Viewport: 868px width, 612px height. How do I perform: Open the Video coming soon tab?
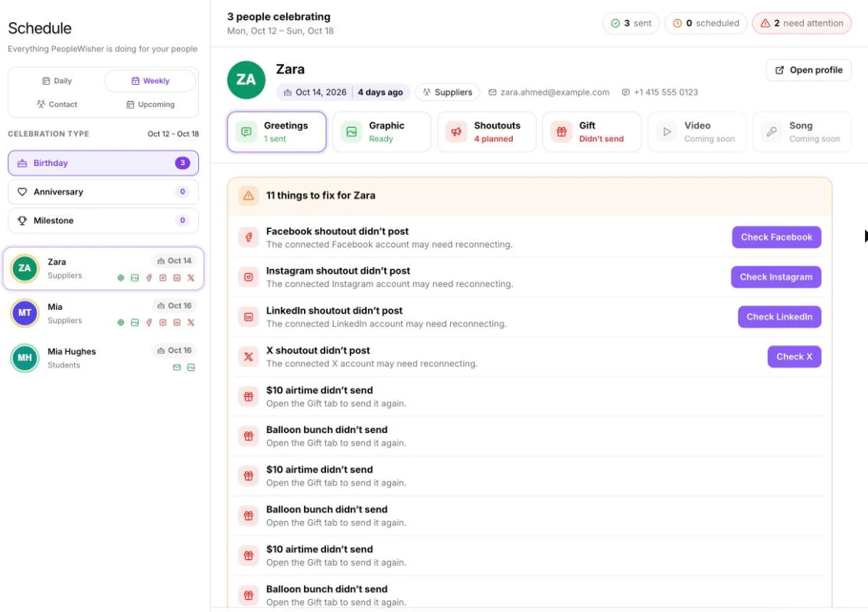pos(697,132)
